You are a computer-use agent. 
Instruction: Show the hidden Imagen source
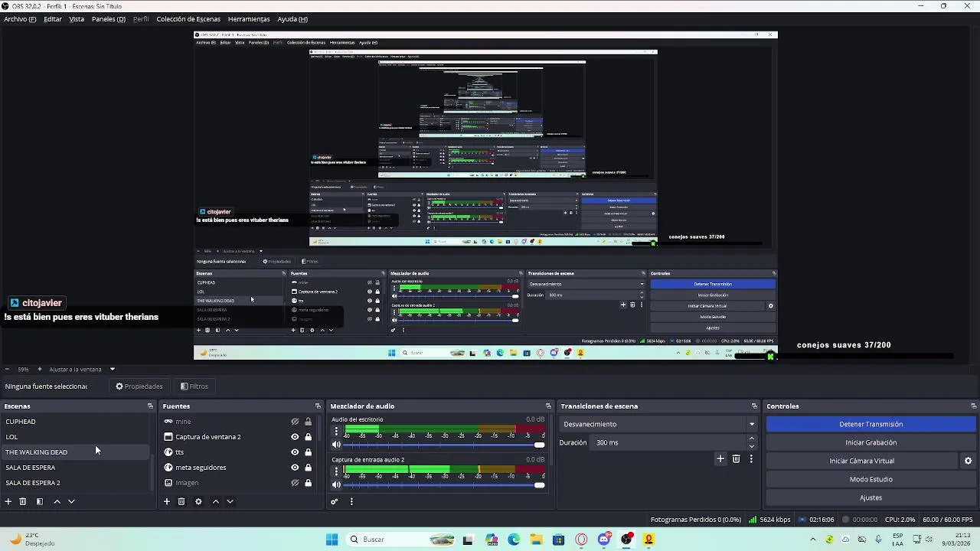[295, 483]
